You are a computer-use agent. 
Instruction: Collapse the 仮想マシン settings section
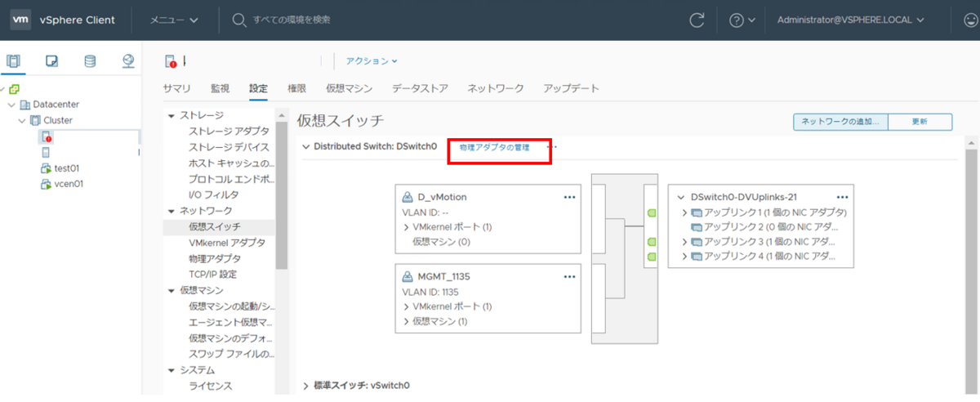point(171,290)
